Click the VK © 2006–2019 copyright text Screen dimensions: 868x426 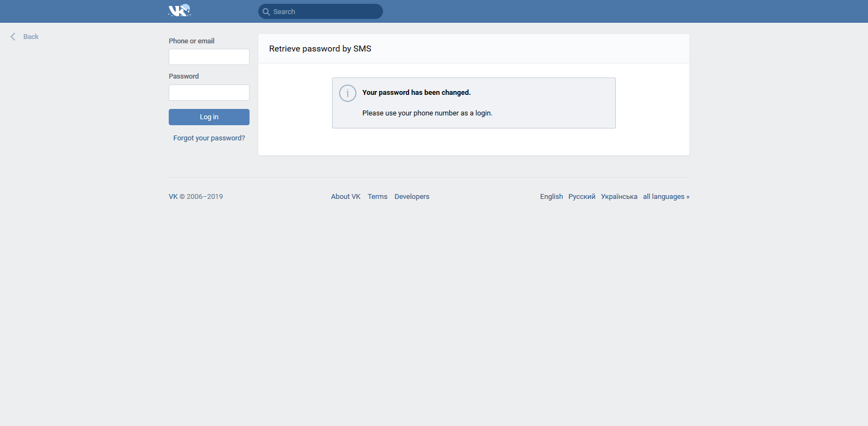click(x=196, y=197)
